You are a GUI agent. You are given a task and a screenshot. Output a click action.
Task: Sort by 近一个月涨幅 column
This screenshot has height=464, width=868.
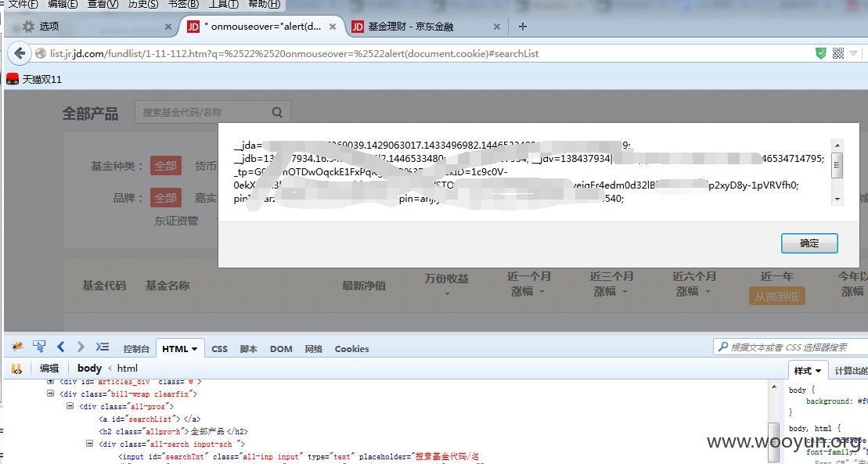[x=528, y=283]
